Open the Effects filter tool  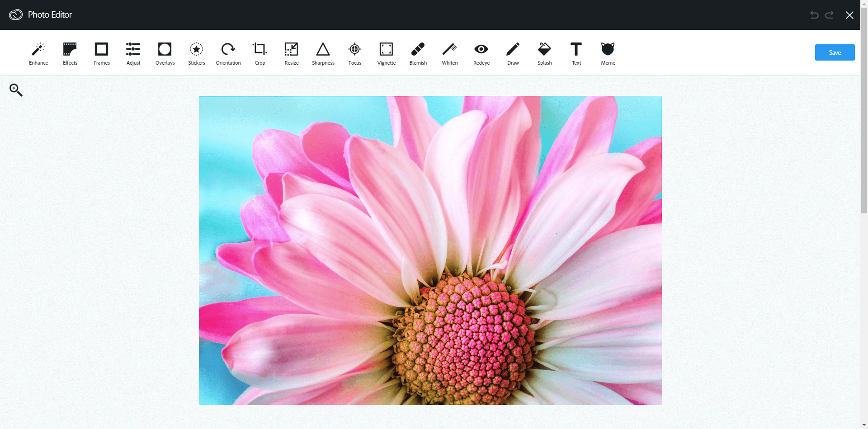pos(70,53)
